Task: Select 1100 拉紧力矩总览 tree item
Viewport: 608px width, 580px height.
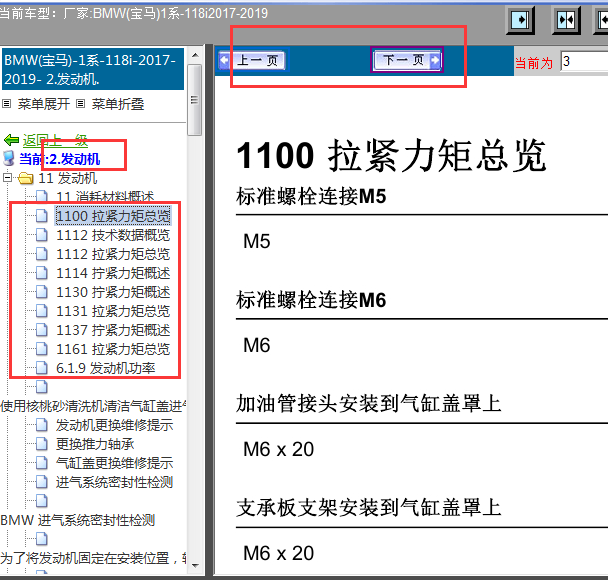Action: pos(113,216)
